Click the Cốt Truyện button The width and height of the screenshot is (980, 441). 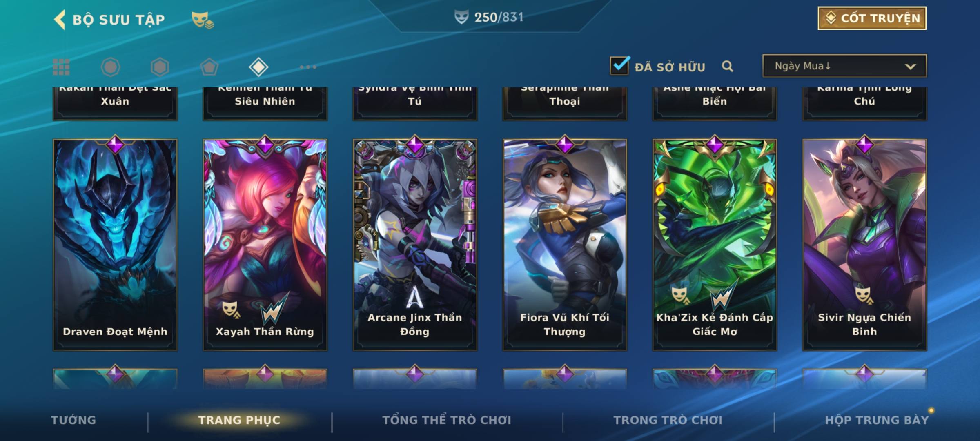872,18
